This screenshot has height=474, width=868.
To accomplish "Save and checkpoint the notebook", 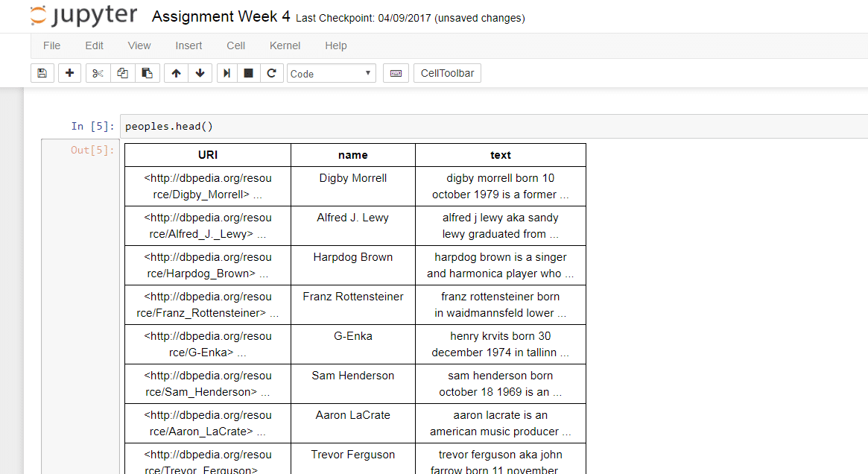I will tap(42, 73).
